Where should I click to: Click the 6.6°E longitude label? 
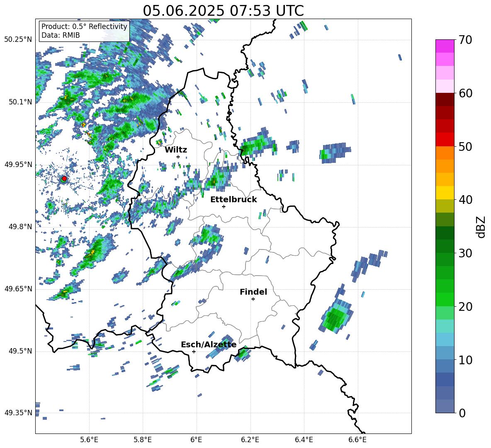click(357, 440)
